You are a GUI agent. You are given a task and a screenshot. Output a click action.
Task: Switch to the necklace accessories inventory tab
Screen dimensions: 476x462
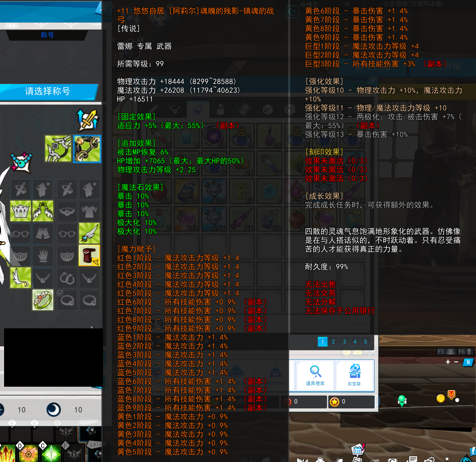point(175,110)
